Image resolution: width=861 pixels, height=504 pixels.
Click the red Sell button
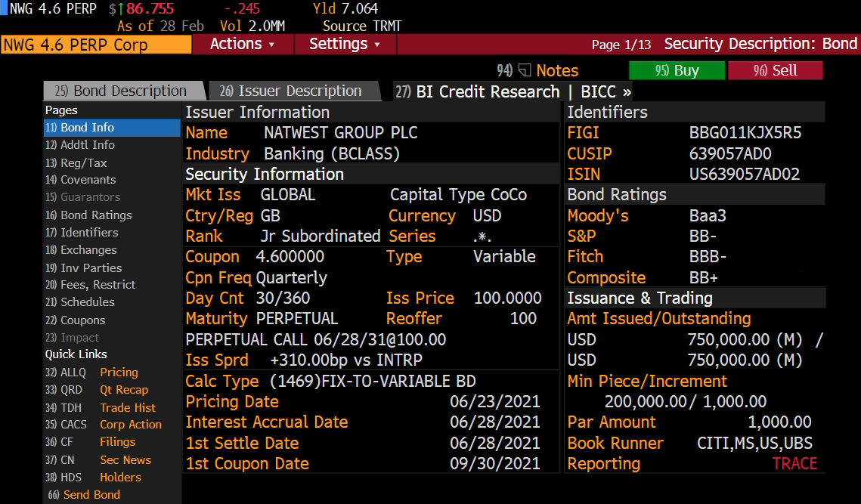tap(776, 70)
